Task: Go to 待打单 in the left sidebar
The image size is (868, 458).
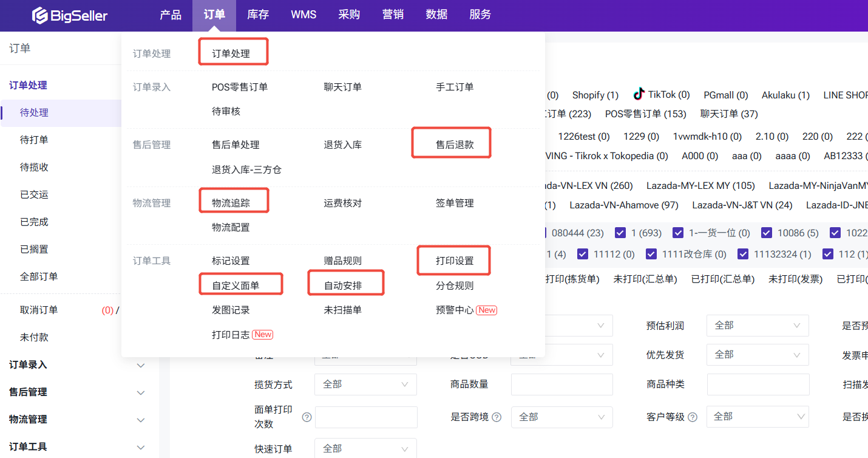Action: [34, 140]
